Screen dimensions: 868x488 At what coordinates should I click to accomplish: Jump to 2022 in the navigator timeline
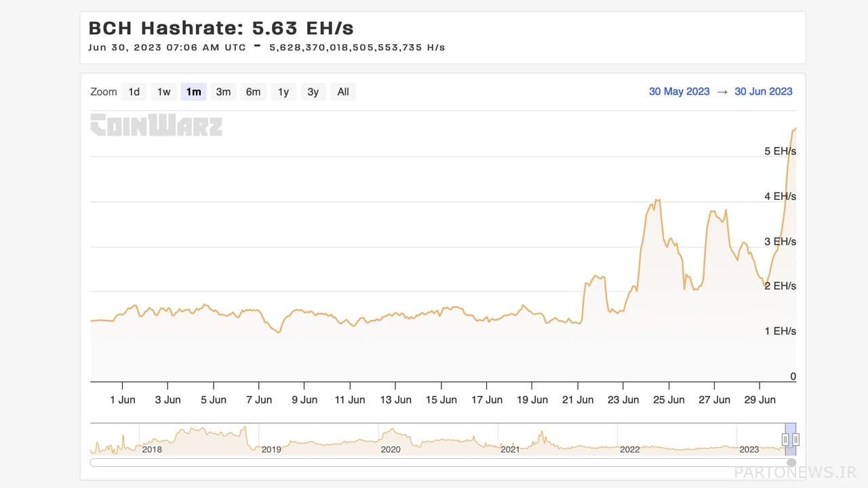point(629,449)
